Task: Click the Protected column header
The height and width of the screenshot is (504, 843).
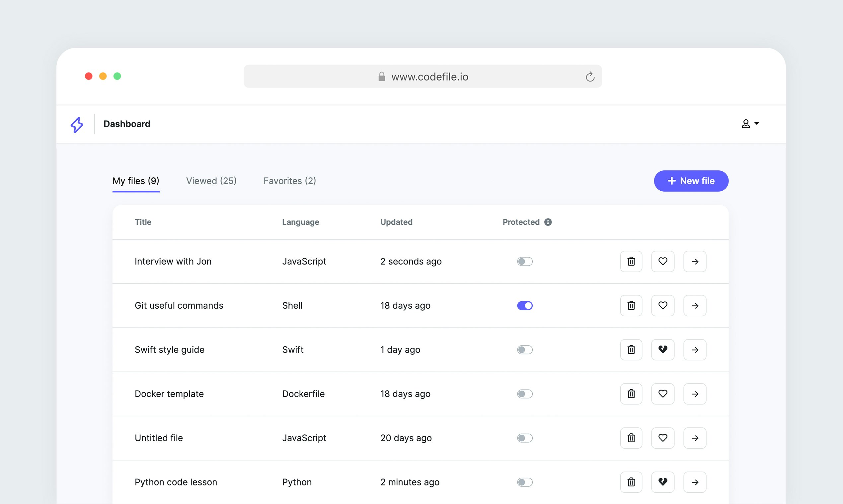Action: [521, 222]
